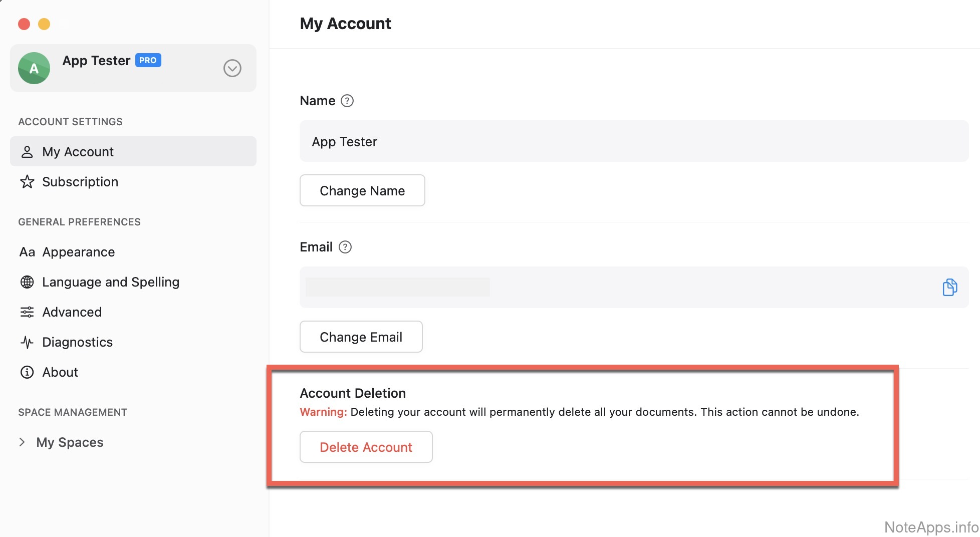Viewport: 980px width, 537px height.
Task: Go to Subscription settings
Action: [x=80, y=182]
